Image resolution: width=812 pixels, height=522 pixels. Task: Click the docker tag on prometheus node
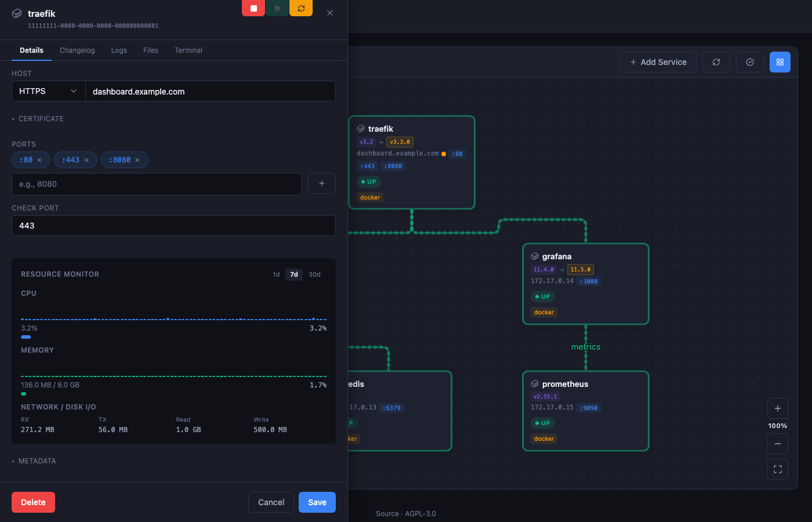(x=544, y=438)
